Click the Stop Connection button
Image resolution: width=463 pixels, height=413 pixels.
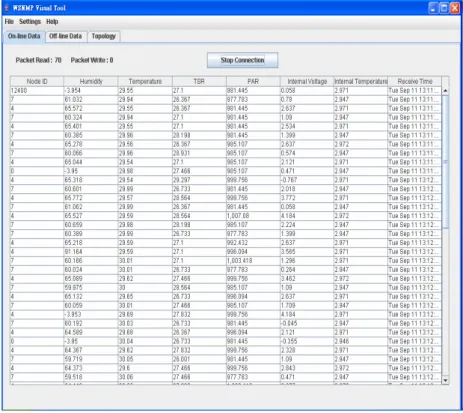point(242,60)
